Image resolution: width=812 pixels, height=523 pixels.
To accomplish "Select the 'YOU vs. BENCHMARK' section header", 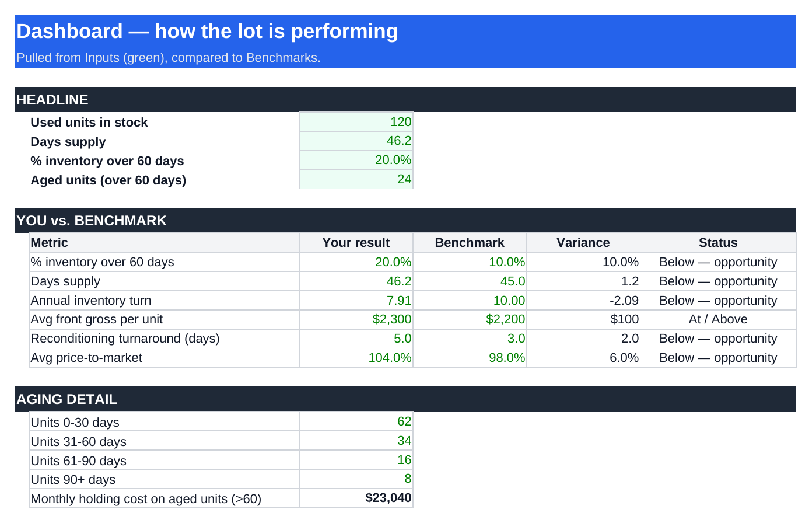I will 405,221.
